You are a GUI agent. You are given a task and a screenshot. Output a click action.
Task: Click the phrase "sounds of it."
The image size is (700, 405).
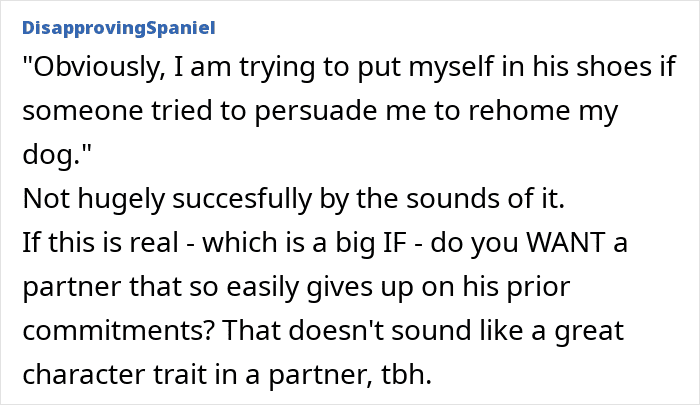pos(485,198)
